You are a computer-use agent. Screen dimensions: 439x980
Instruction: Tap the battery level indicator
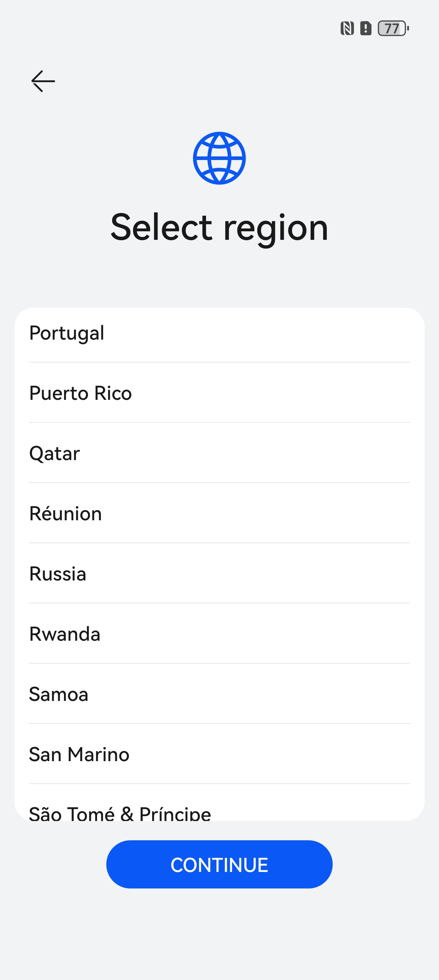(x=393, y=28)
